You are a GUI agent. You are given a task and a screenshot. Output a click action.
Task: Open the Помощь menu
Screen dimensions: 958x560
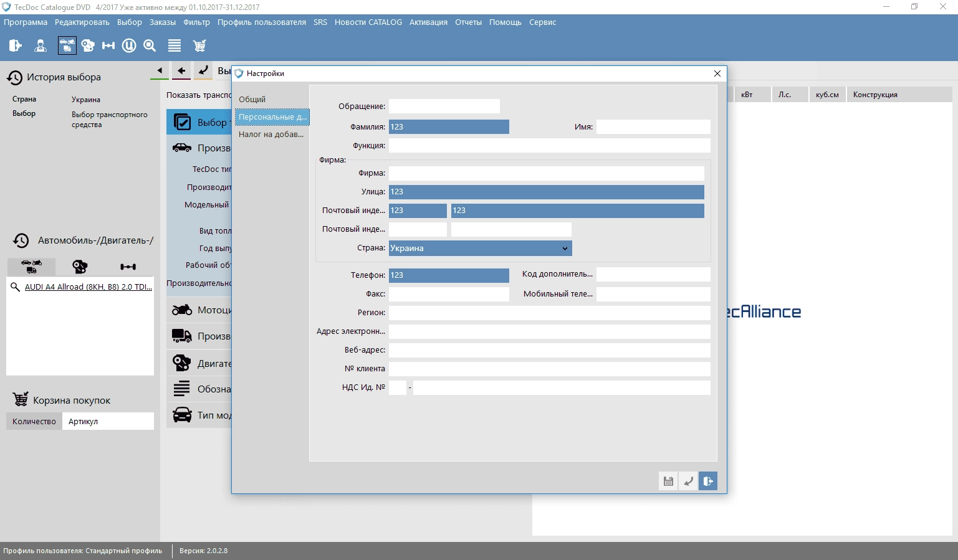pos(505,22)
